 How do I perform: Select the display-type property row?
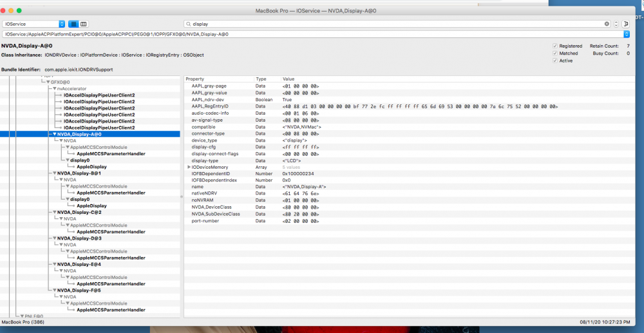point(205,160)
